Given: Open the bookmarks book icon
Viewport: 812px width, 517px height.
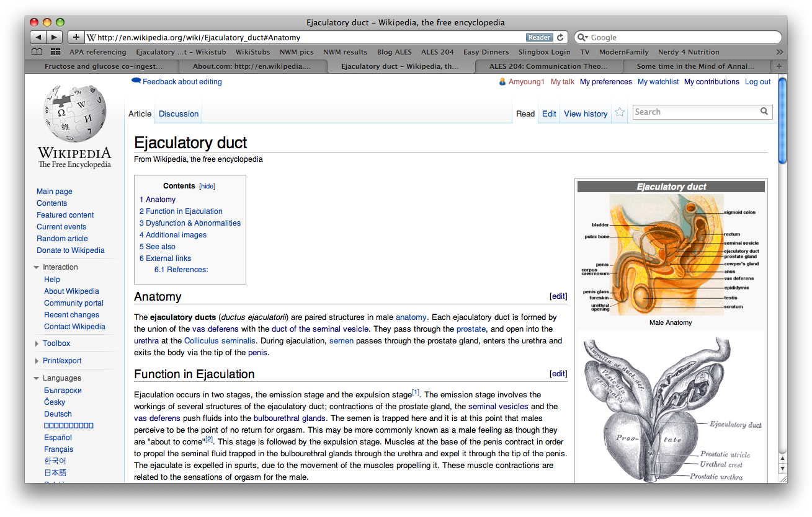Looking at the screenshot, I should coord(37,52).
